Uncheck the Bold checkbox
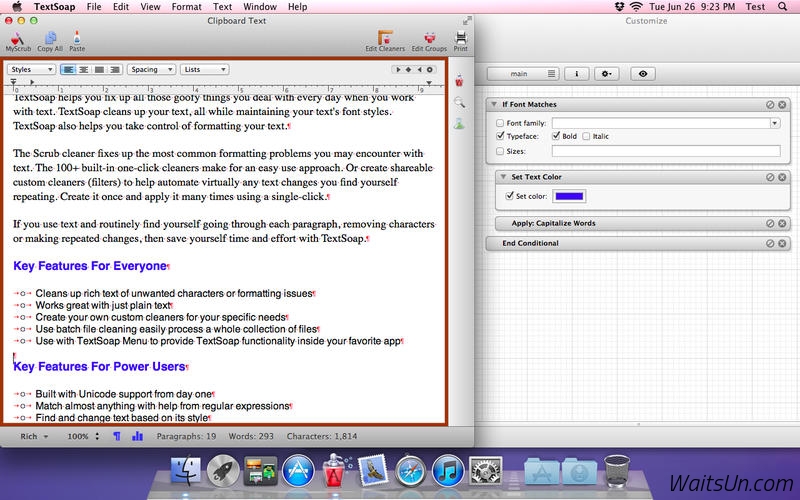 (556, 136)
